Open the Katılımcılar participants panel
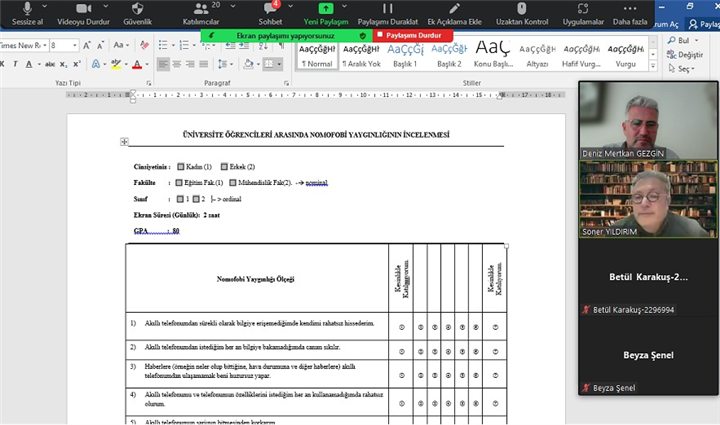Viewport: 720px width, 425px height. [x=201, y=14]
